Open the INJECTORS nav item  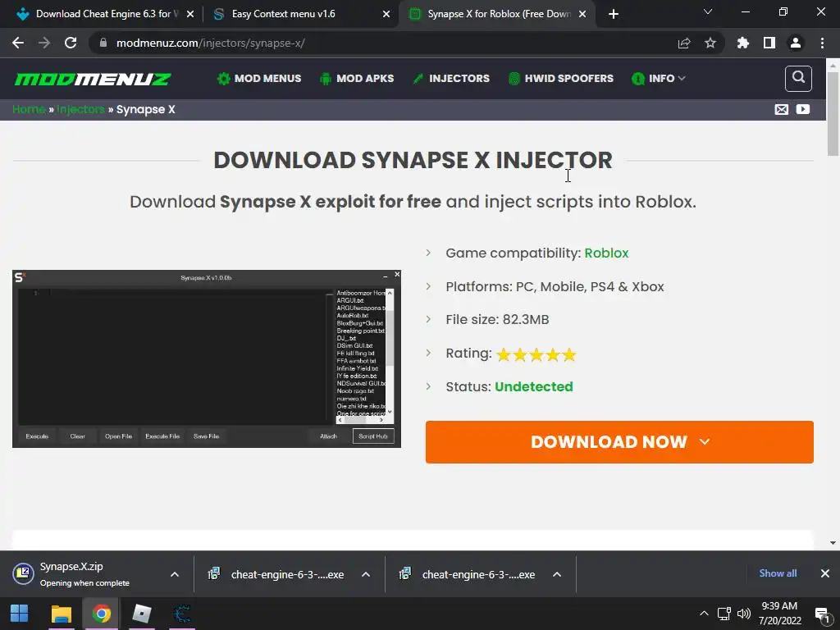coord(451,79)
